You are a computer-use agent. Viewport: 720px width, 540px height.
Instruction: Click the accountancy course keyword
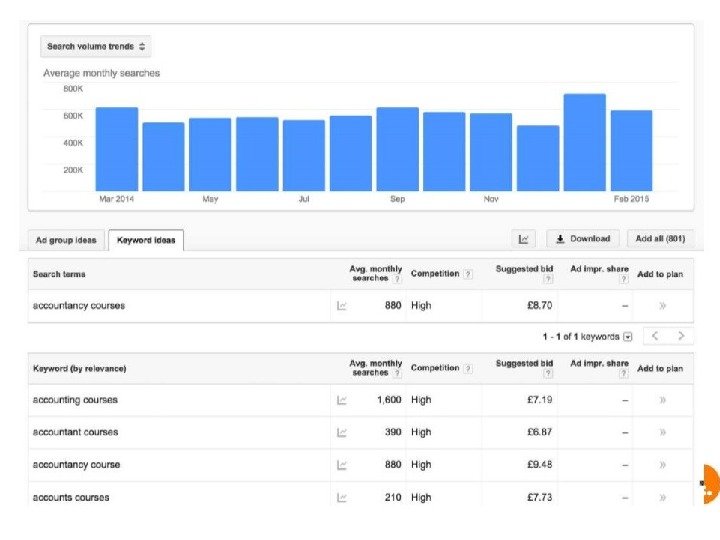[77, 465]
